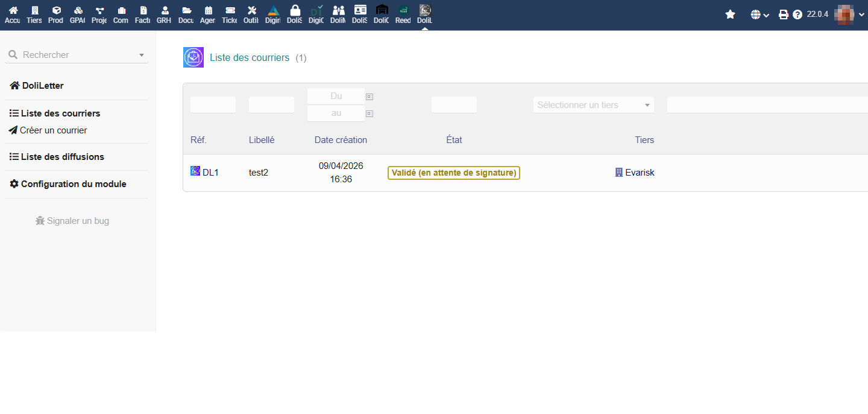Open the DL1 letter reference link
Image resolution: width=868 pixels, height=414 pixels.
(210, 173)
